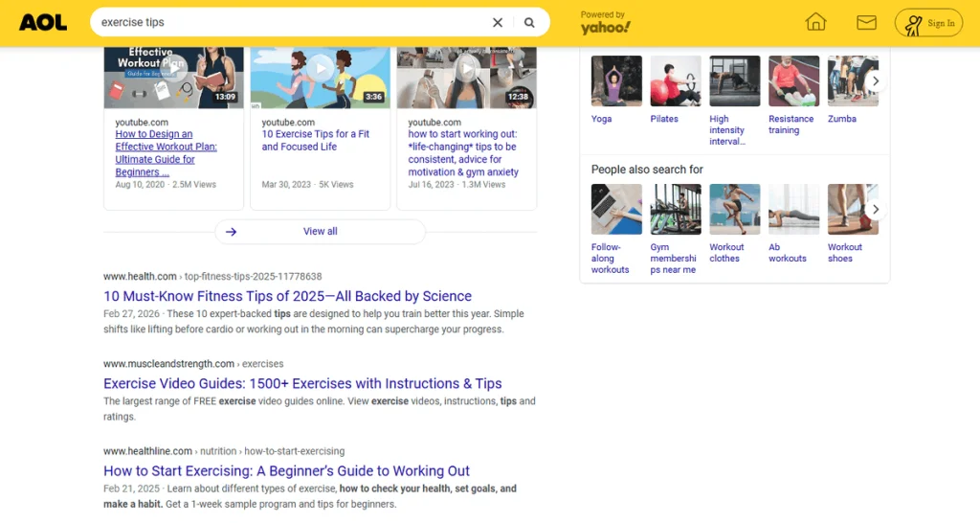Open how to start working out video link
The height and width of the screenshot is (523, 980).
point(463,153)
